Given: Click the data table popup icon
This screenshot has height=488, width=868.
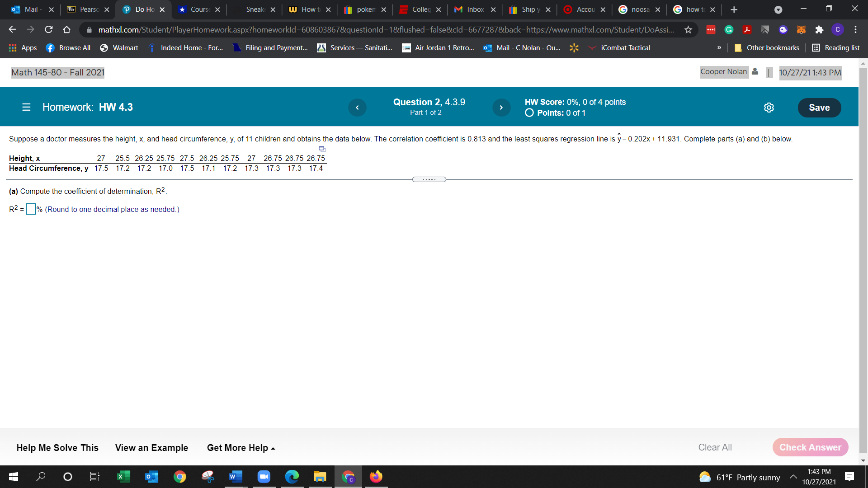Looking at the screenshot, I should coord(322,149).
